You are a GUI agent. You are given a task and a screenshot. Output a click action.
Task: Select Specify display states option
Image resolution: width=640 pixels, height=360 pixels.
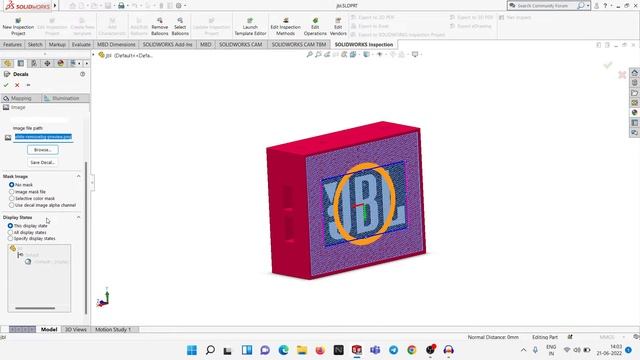10,238
